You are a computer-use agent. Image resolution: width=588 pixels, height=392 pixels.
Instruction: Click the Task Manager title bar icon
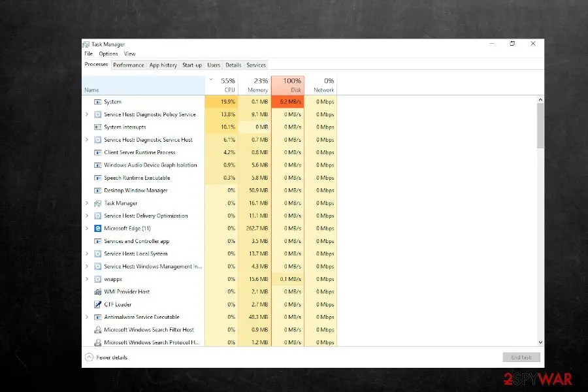point(86,44)
